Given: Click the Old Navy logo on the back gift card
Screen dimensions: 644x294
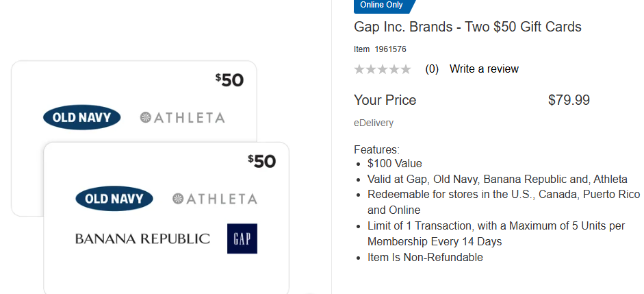Looking at the screenshot, I should pyautogui.click(x=81, y=117).
